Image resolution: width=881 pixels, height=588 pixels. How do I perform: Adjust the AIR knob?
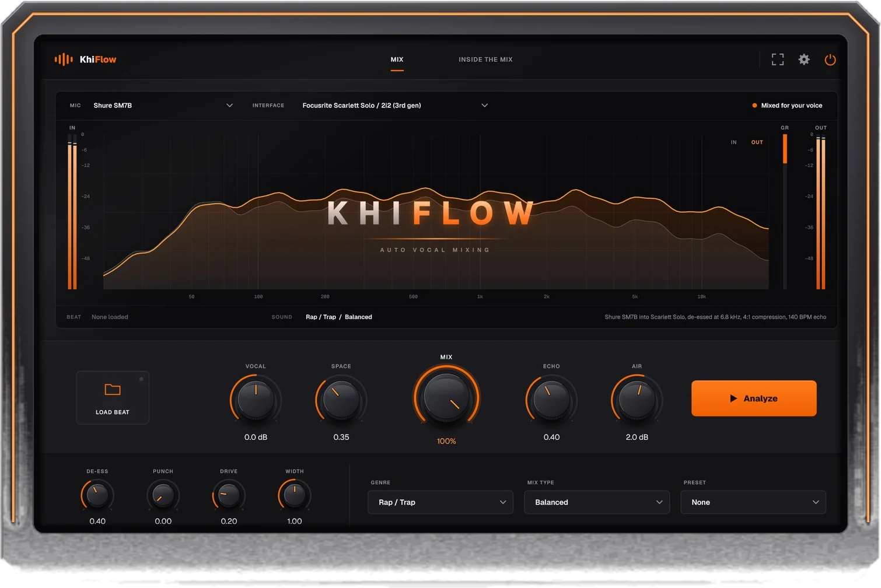click(637, 399)
